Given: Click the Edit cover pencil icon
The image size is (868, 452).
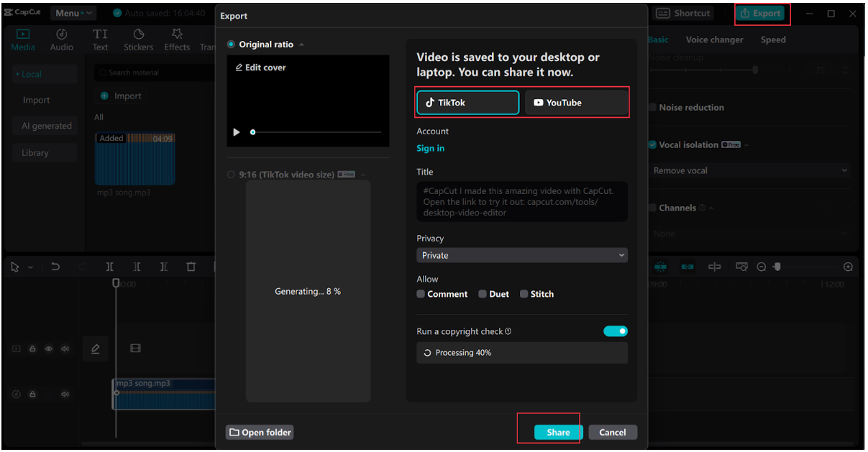Looking at the screenshot, I should [x=239, y=68].
